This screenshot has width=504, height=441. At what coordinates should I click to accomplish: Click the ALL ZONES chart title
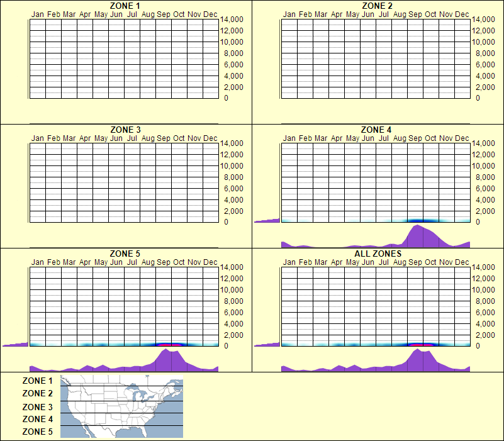click(x=378, y=254)
